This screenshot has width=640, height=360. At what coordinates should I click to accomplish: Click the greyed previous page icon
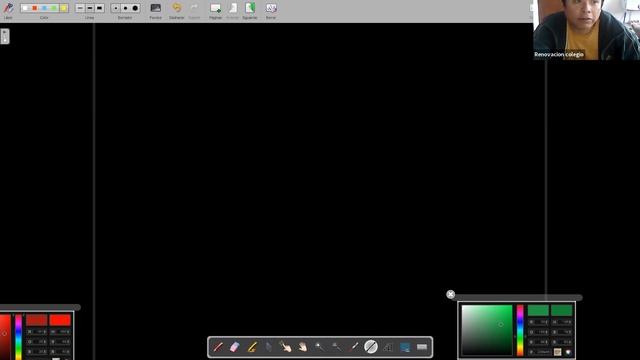point(233,8)
